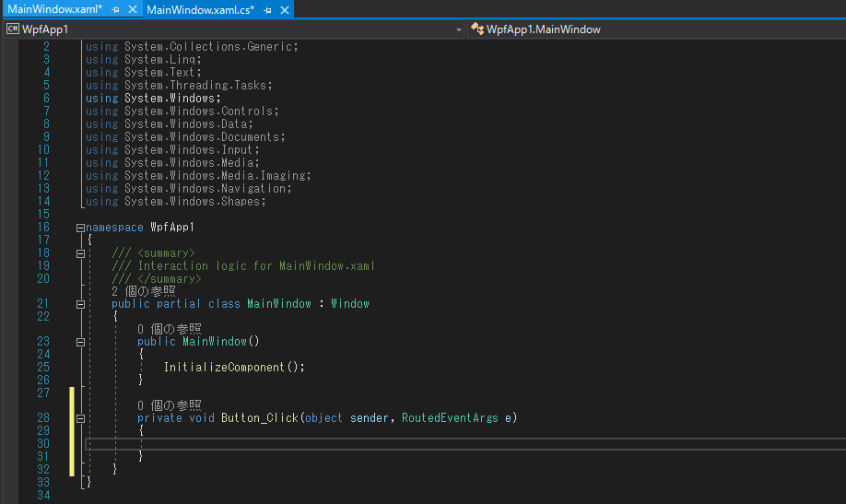The height and width of the screenshot is (504, 846).
Task: Click the 'Interaction logic for MainWindow.xaml' comment
Action: coord(242,266)
